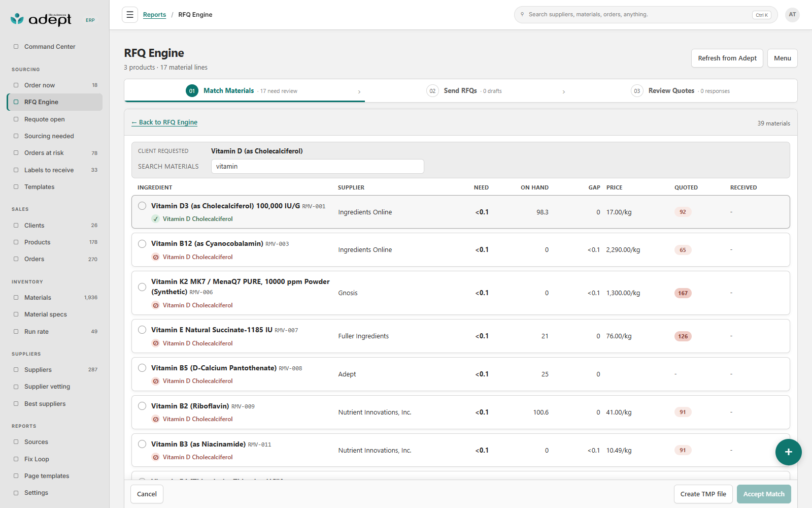Go to Requote open in sidebar

45,119
